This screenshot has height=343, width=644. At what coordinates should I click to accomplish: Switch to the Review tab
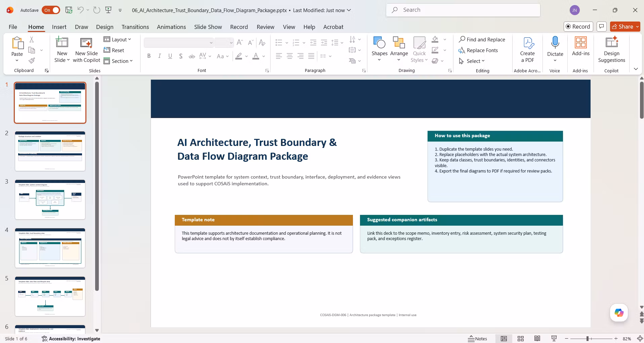pyautogui.click(x=265, y=27)
